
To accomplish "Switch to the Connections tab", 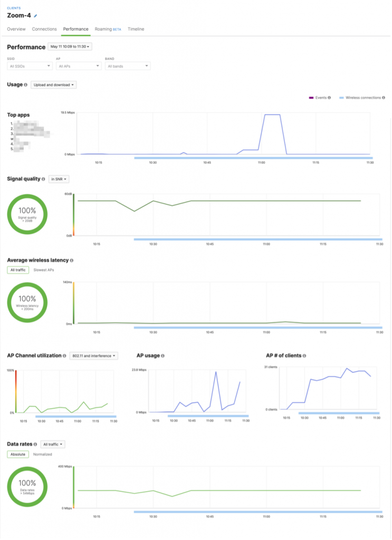I will tap(44, 29).
